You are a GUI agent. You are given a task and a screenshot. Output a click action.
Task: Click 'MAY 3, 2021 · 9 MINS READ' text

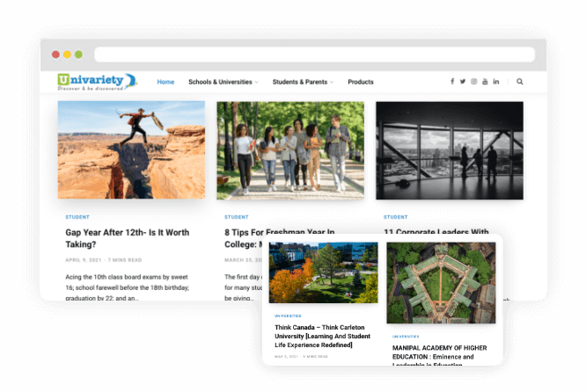(301, 357)
